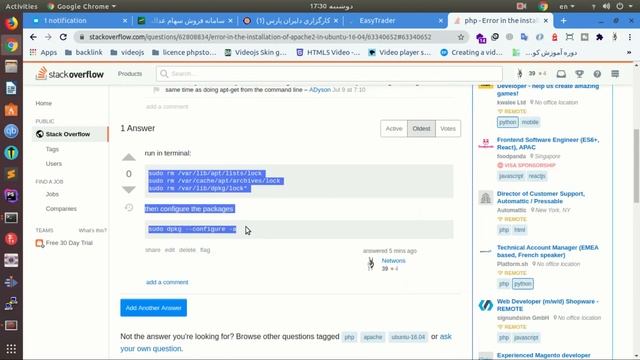Go back using browser back arrow
This screenshot has width=640, height=360.
pyautogui.click(x=33, y=37)
